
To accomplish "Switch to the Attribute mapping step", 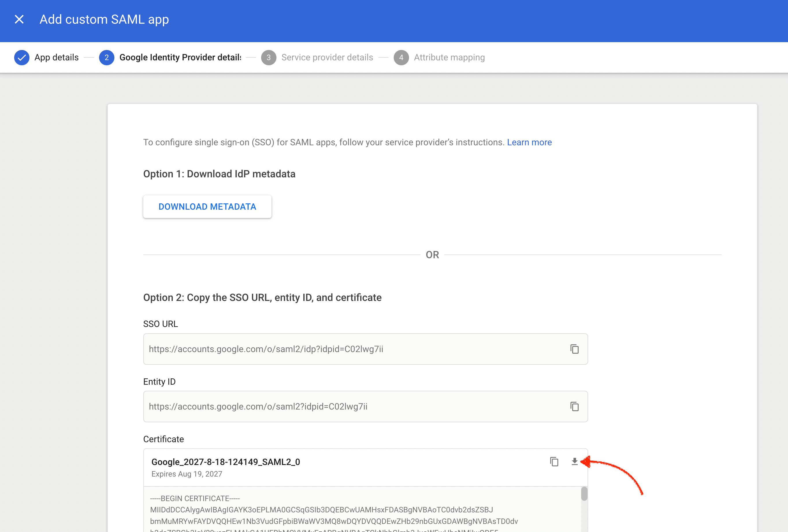I will click(449, 57).
